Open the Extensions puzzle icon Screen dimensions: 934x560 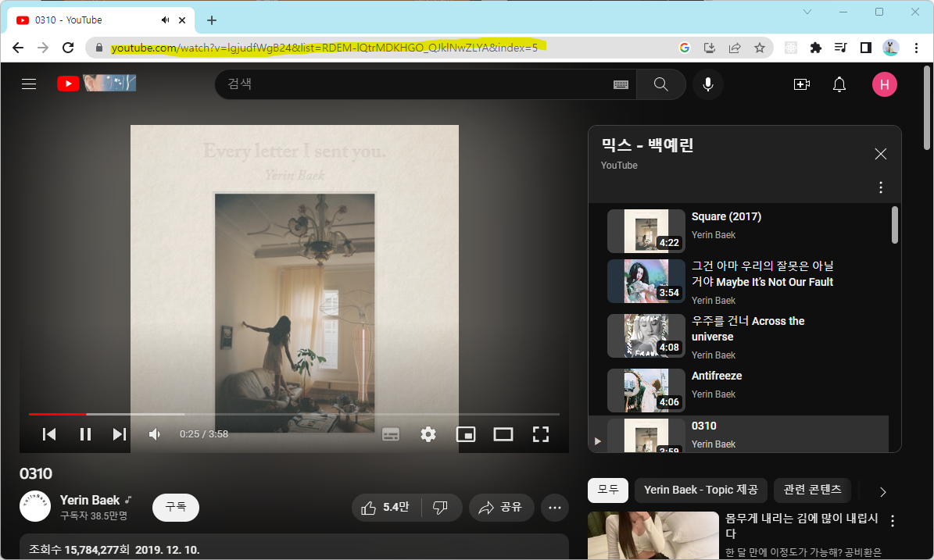[816, 48]
